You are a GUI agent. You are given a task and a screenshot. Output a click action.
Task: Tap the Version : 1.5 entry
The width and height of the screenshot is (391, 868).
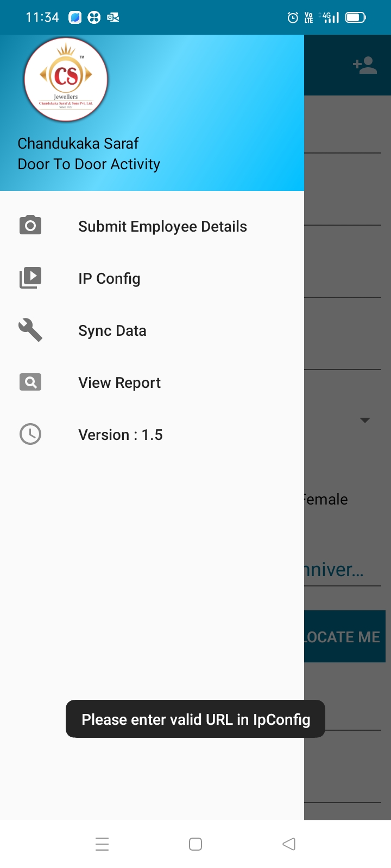(152, 435)
